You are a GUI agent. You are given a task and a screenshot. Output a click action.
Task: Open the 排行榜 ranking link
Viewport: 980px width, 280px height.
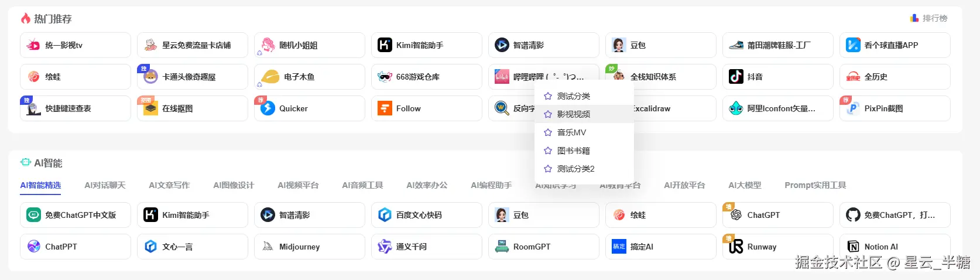click(929, 18)
